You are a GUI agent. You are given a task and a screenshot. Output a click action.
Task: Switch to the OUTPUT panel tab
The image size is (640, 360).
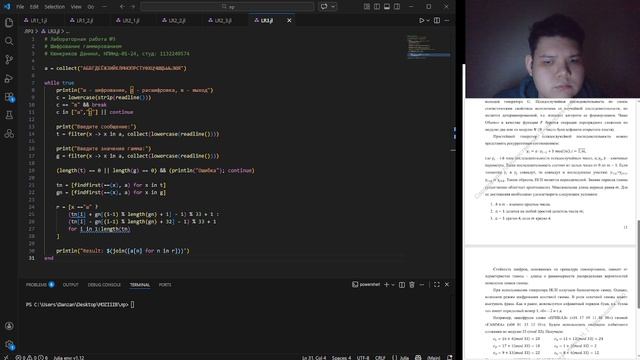(71, 284)
